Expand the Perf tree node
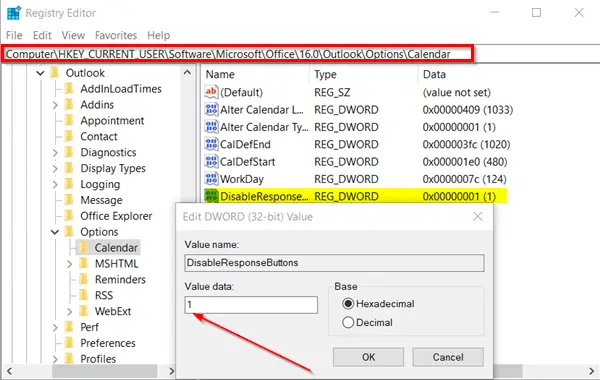The image size is (600, 380). click(x=55, y=327)
